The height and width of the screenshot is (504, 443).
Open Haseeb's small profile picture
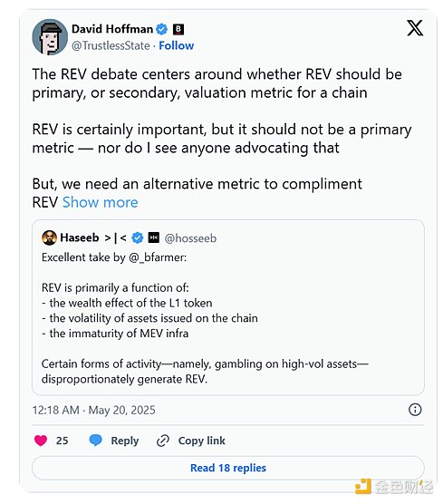pos(50,237)
